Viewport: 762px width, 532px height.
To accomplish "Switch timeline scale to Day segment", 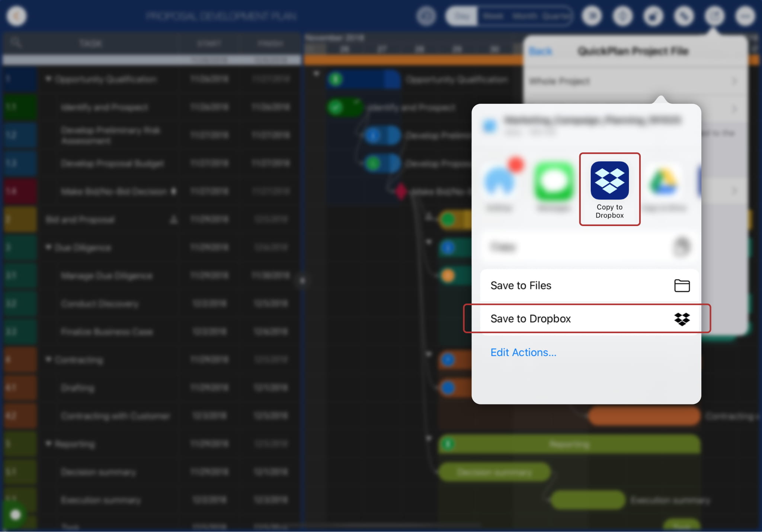I will [462, 16].
